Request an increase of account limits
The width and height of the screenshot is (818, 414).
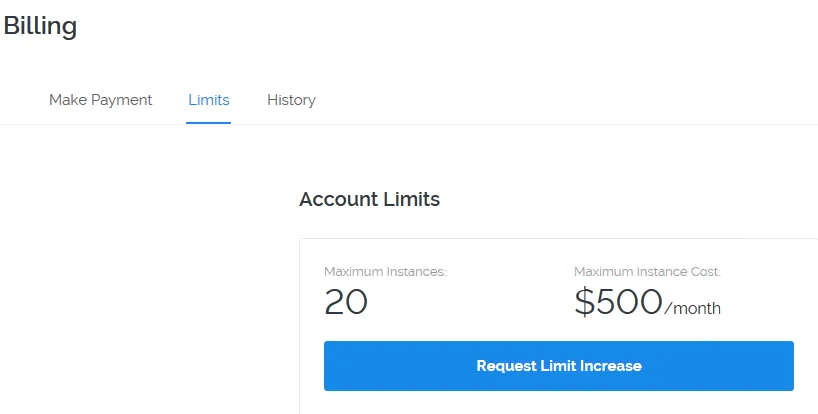coord(559,366)
